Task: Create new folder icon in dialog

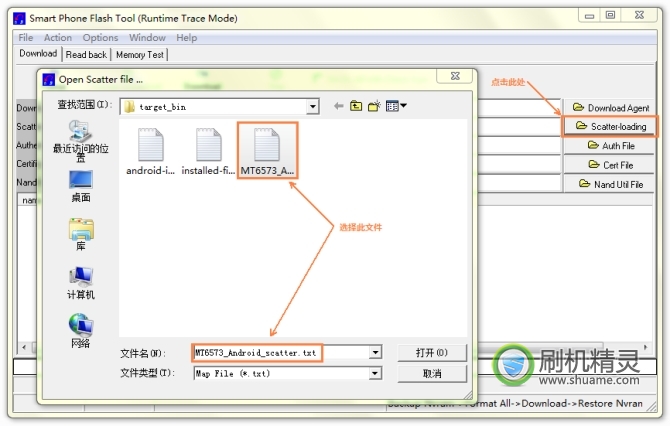Action: point(374,106)
